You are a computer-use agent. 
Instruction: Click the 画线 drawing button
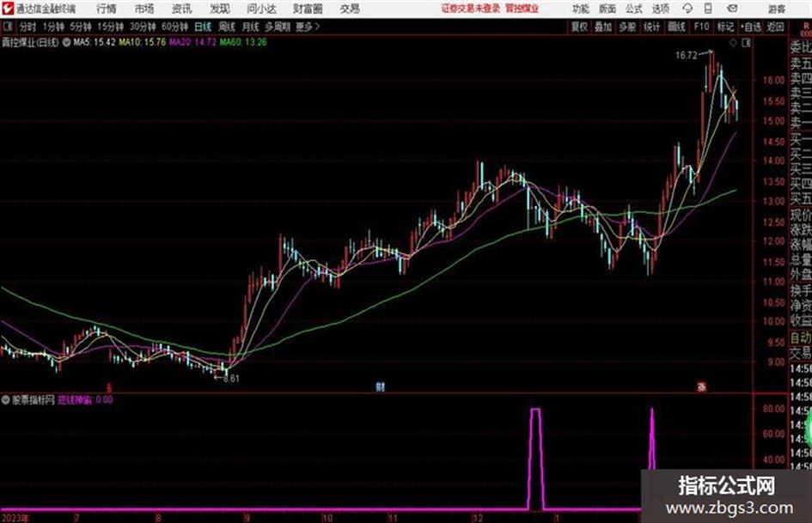click(x=676, y=27)
